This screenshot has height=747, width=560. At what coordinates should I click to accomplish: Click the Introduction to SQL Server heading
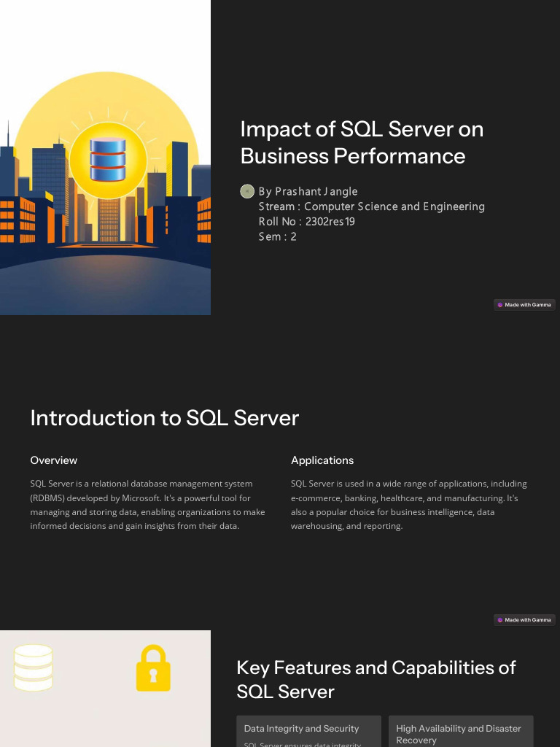click(165, 418)
